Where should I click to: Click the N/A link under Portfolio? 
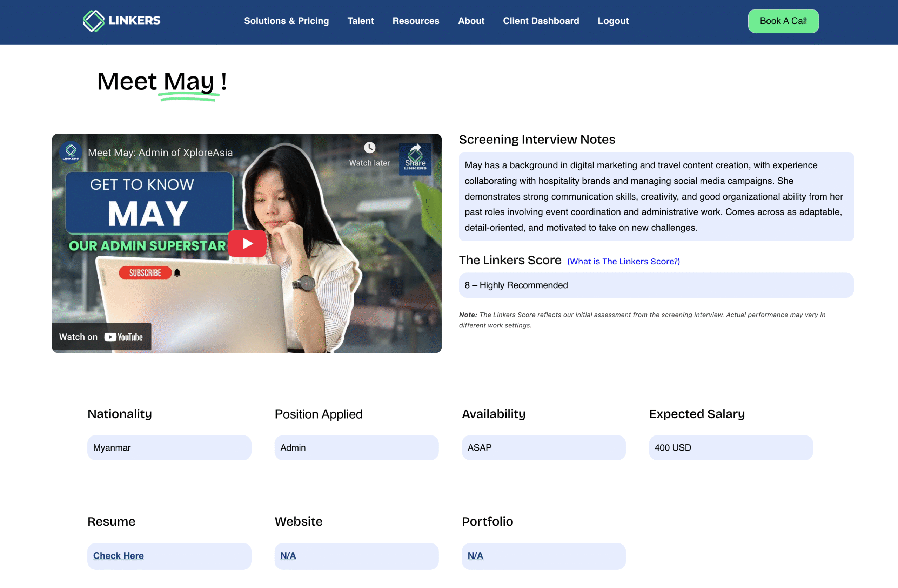(x=475, y=555)
